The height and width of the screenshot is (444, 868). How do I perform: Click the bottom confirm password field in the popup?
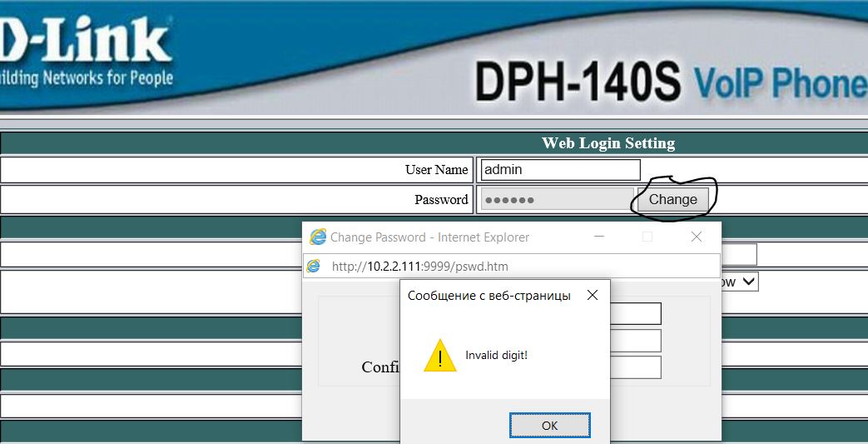coord(636,367)
